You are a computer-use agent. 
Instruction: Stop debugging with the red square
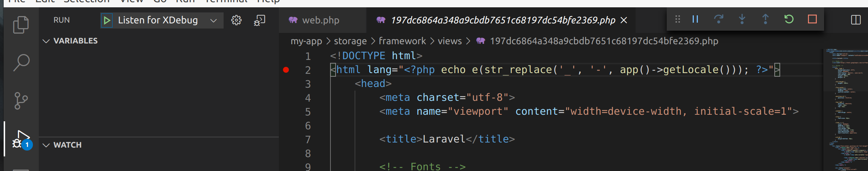point(812,19)
